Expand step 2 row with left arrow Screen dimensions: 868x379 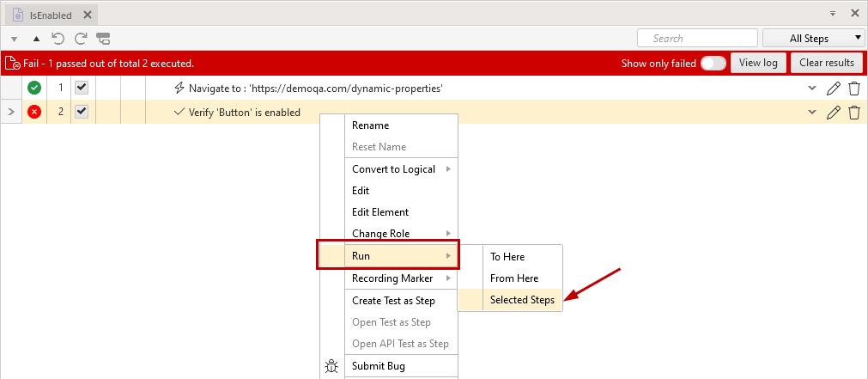(x=10, y=113)
